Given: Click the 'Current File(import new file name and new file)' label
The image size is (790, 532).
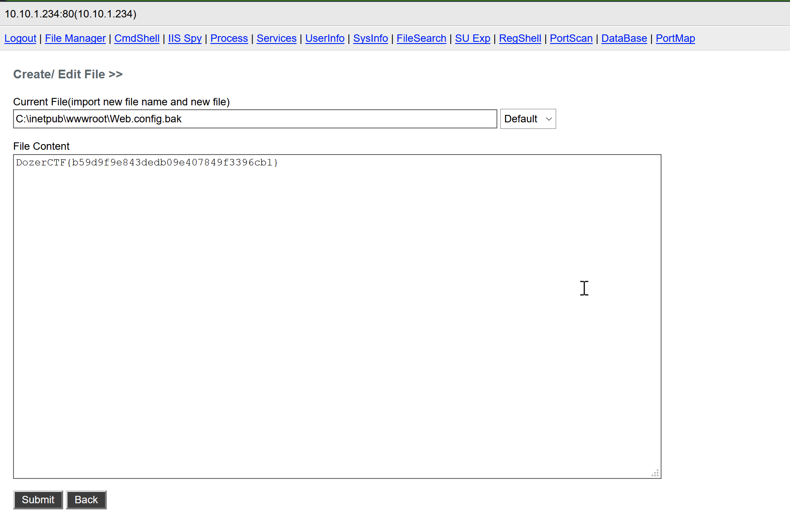Looking at the screenshot, I should coord(122,102).
